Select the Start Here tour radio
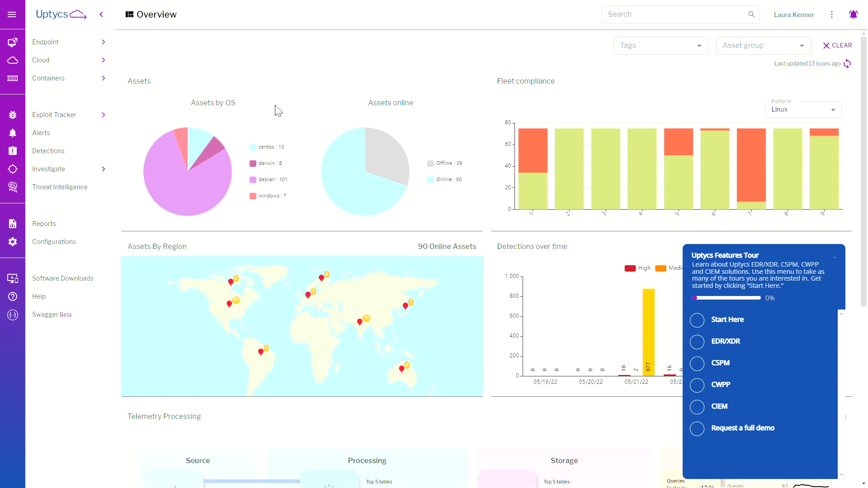The width and height of the screenshot is (868, 488). 697,320
